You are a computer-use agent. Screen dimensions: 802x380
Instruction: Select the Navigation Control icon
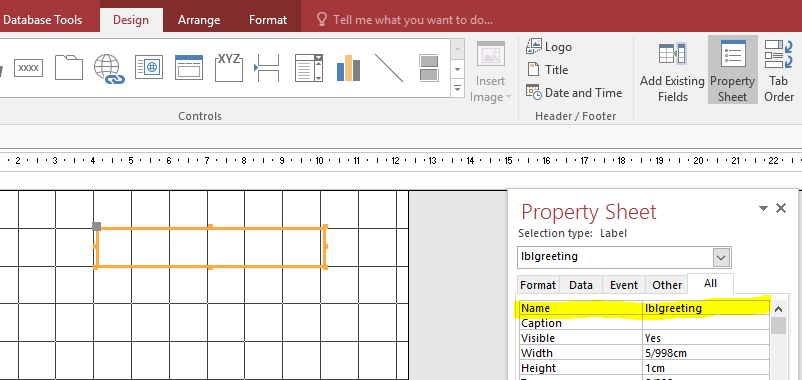click(189, 68)
